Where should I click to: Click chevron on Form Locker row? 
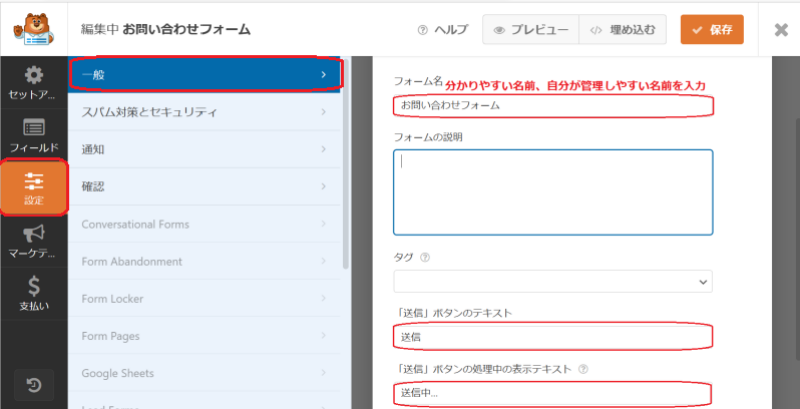(323, 298)
